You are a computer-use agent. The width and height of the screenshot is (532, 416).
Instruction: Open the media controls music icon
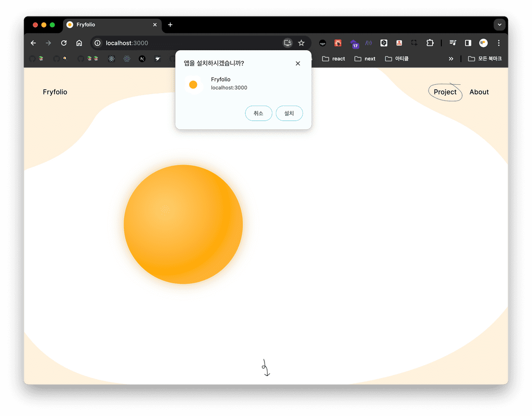pos(452,43)
